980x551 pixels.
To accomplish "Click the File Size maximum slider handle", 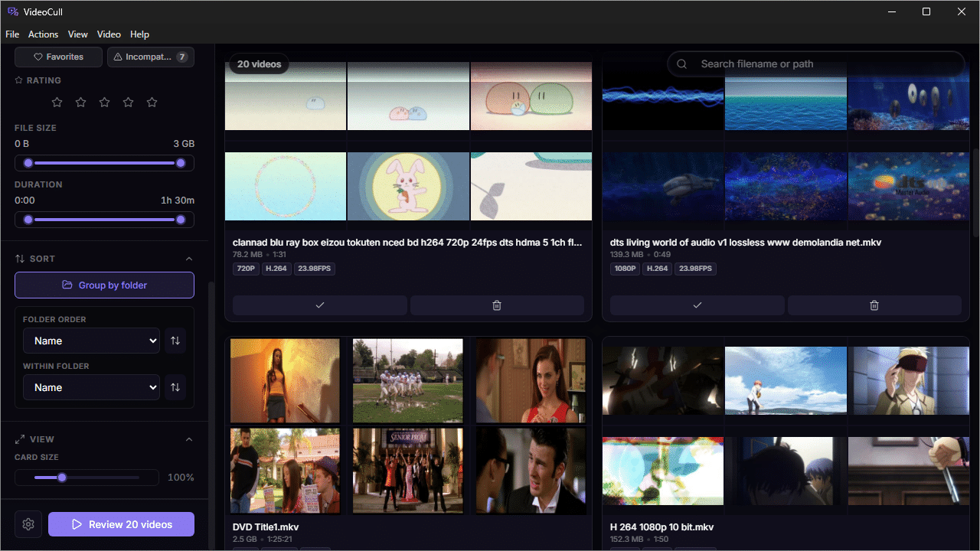I will pos(181,163).
